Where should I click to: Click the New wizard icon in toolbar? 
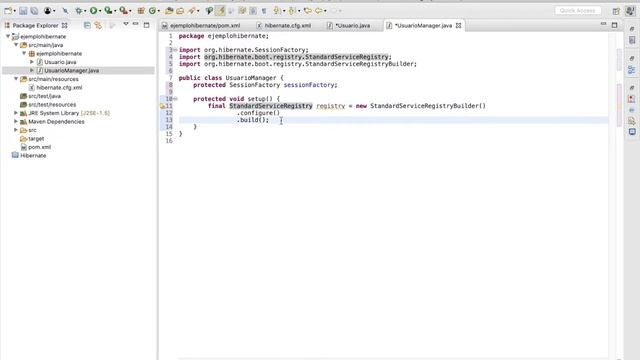8,11
